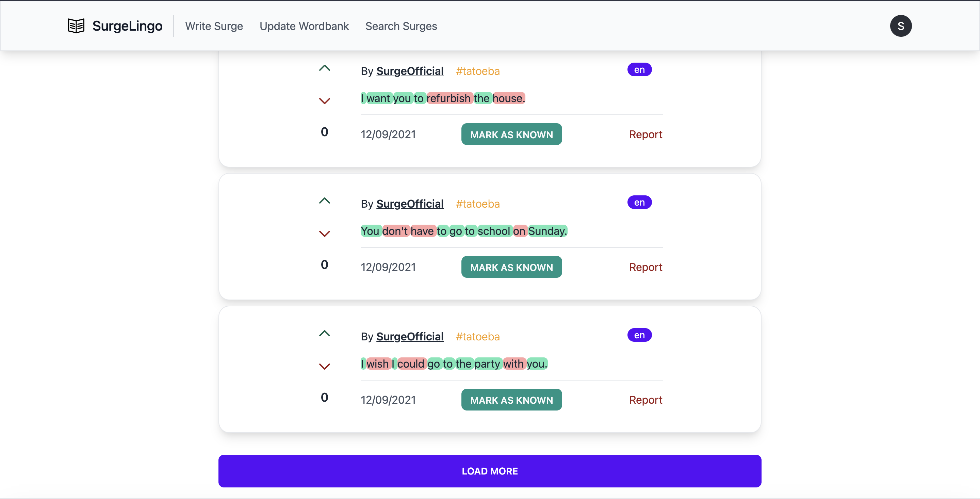Toggle the red highlighted word "wish"
Screen dimensions: 980x499
click(377, 364)
